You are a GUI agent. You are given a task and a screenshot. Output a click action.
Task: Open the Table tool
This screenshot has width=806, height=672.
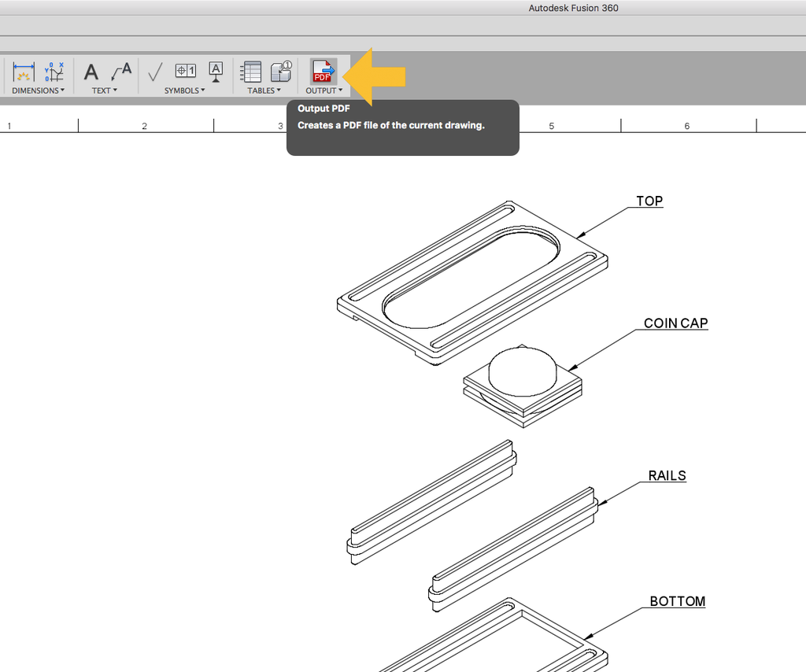click(250, 72)
